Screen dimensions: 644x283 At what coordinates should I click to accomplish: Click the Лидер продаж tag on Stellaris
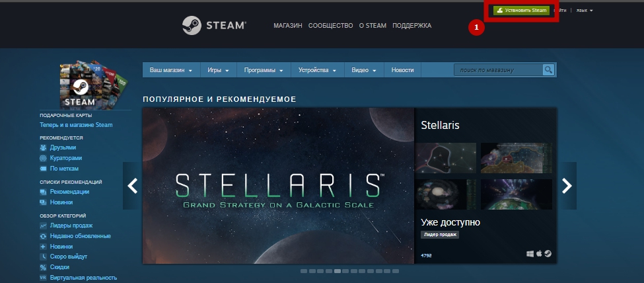440,235
